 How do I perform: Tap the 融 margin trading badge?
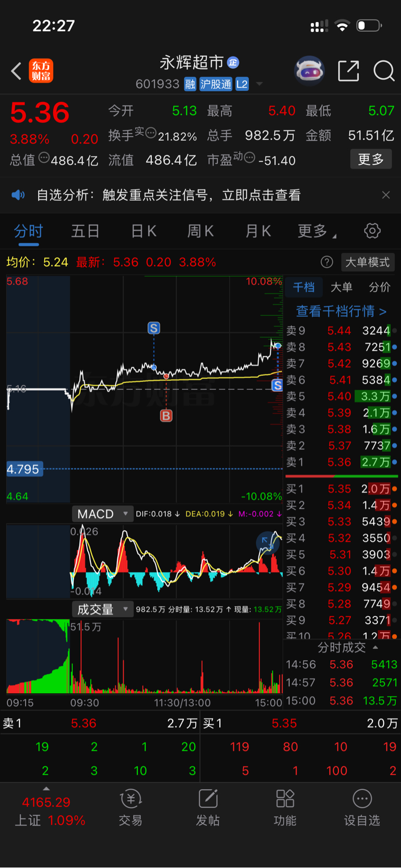(191, 84)
